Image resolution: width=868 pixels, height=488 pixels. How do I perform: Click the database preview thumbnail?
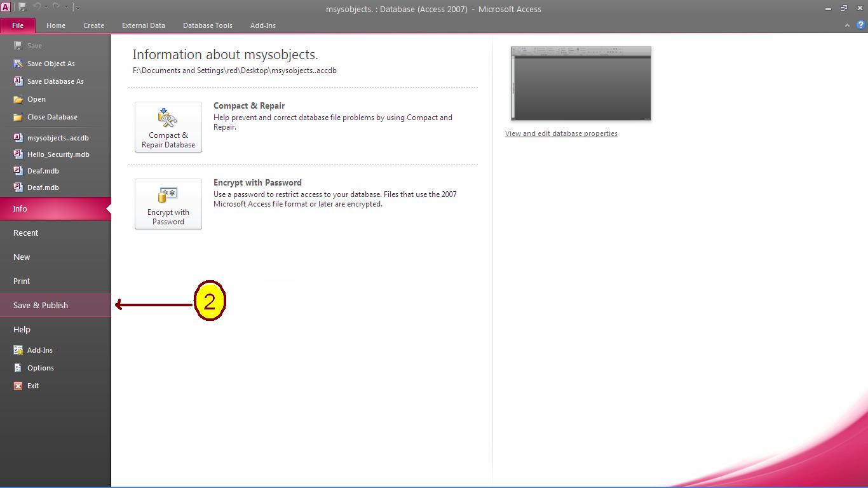pos(581,83)
